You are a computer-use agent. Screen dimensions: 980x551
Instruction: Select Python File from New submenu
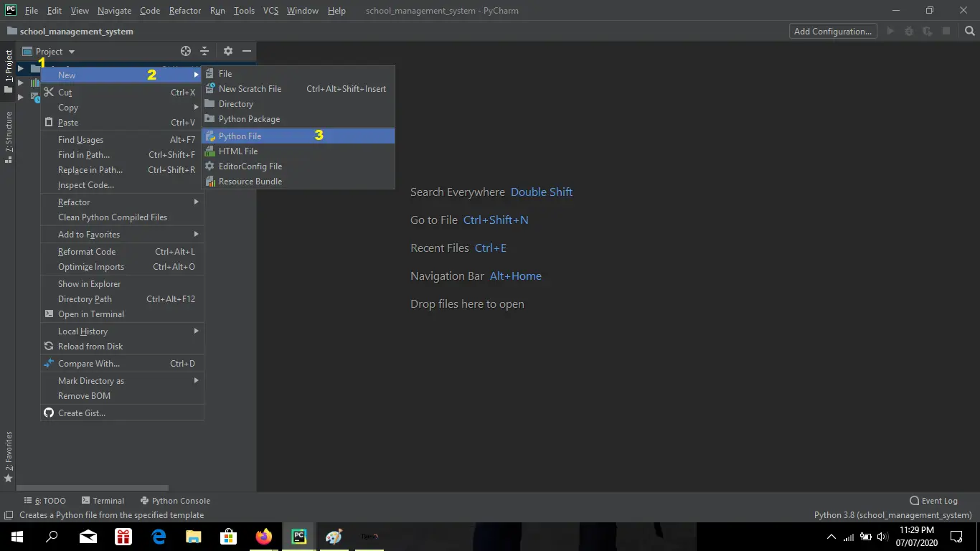tap(240, 136)
